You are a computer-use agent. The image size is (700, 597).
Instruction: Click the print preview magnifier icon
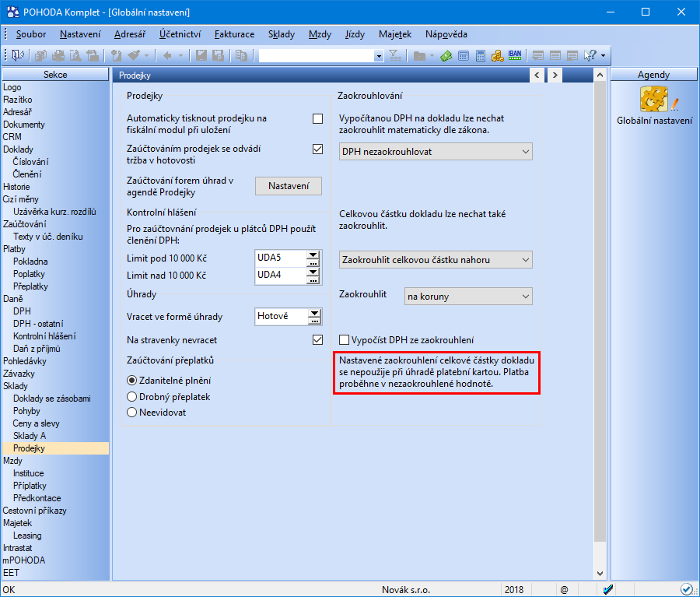tap(75, 55)
